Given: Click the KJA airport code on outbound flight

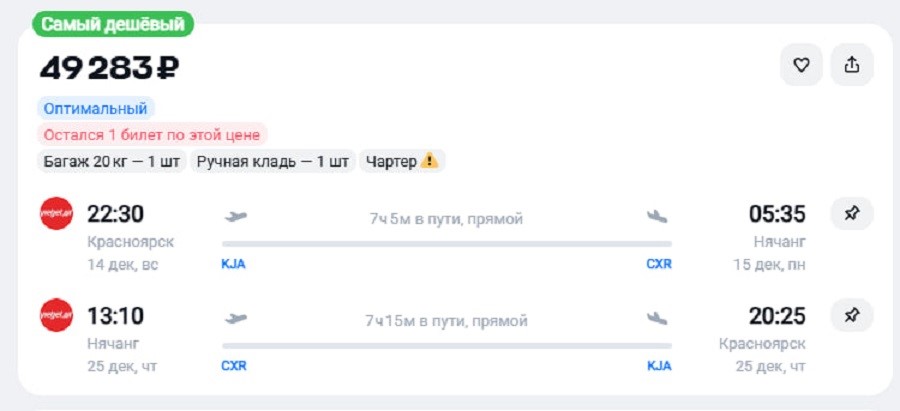Looking at the screenshot, I should (233, 264).
